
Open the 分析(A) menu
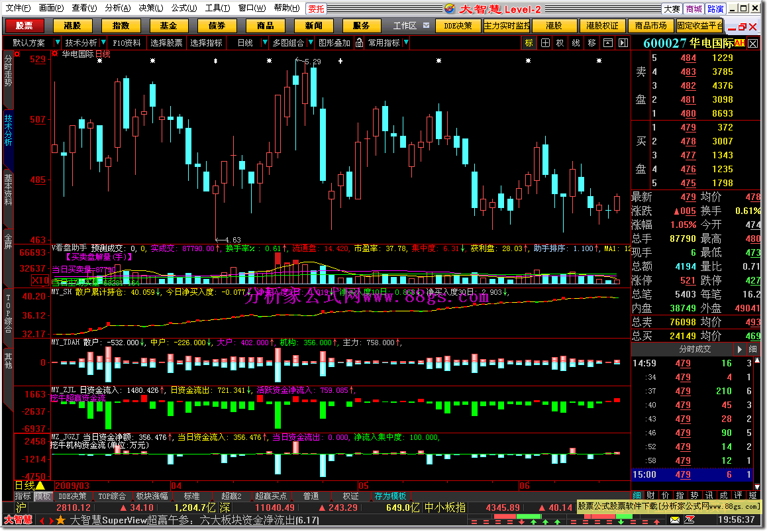[118, 8]
